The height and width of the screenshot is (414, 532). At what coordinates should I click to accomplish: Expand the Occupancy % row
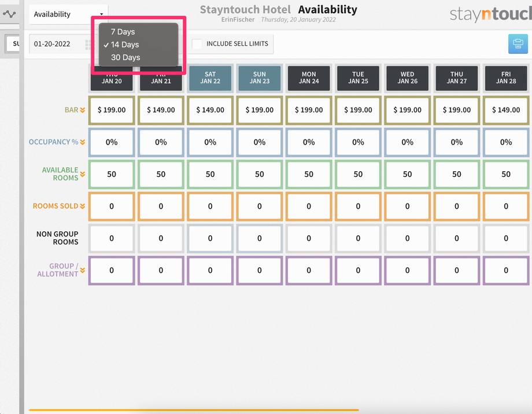coord(83,142)
